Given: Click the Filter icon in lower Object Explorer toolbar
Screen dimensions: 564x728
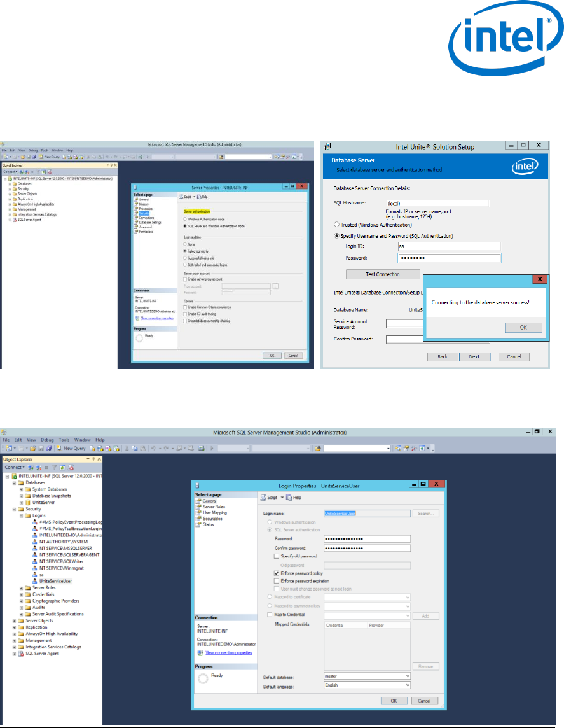Looking at the screenshot, I should [x=54, y=468].
